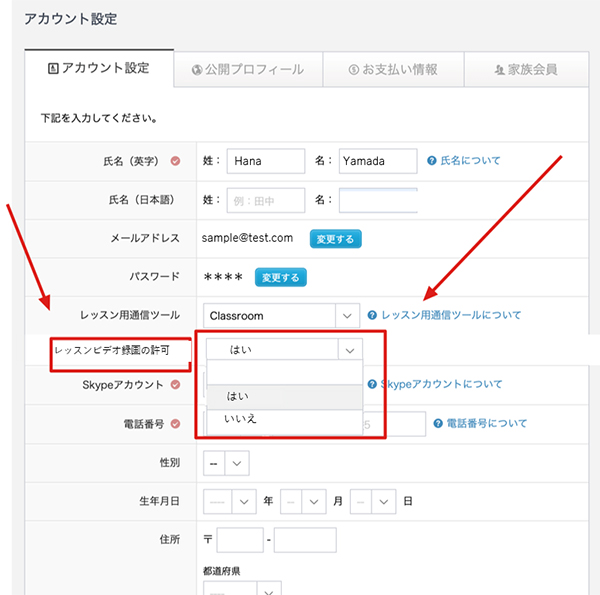Click 変更する button next to email address

[x=336, y=239]
